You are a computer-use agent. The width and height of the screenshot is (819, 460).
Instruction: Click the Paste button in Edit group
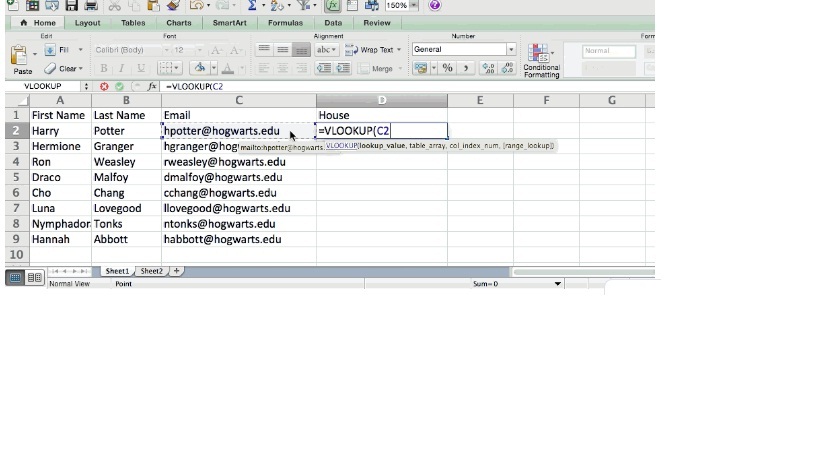[22, 60]
